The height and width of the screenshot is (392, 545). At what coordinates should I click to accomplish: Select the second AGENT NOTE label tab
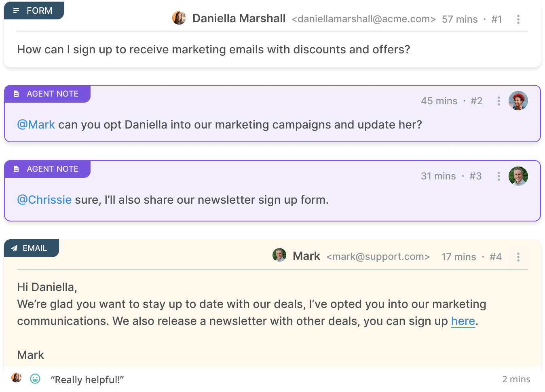(47, 169)
